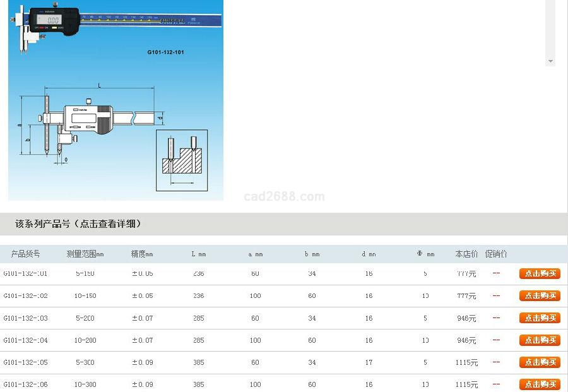Click the scrollbar down arrow
This screenshot has height=392, width=568.
(x=550, y=61)
